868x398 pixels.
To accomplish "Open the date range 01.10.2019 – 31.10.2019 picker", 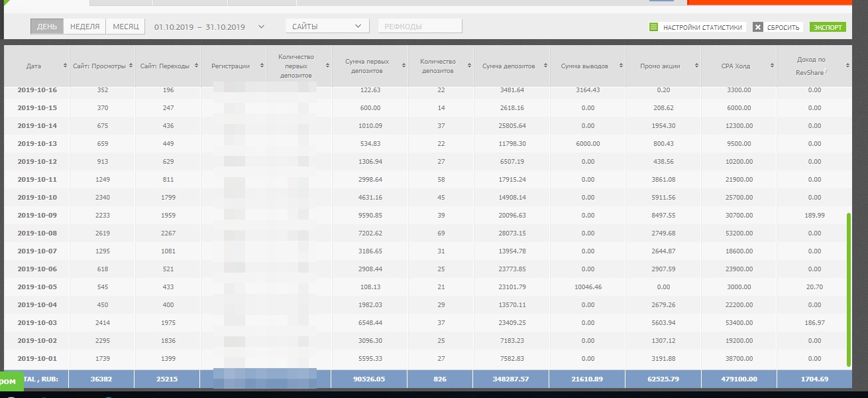I will 209,27.
